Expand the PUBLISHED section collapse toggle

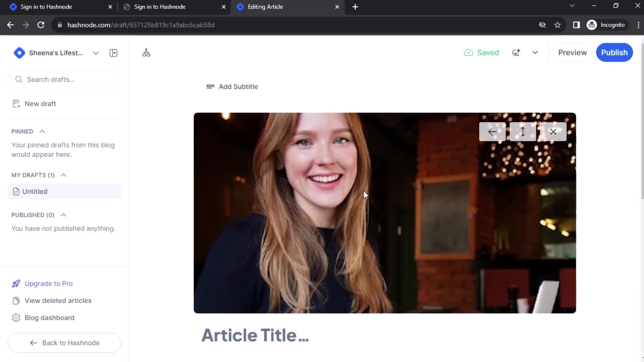[x=63, y=215]
